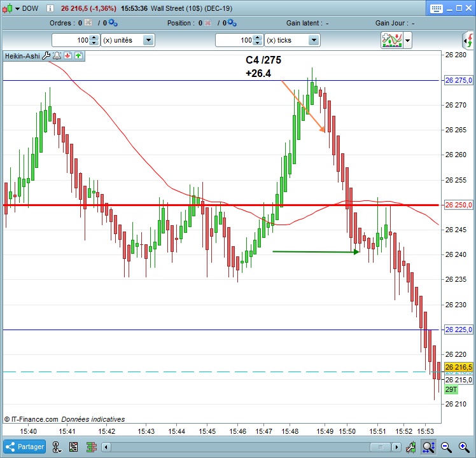Viewport: 476px width, 458px height.
Task: Click the Gain latent label
Action: (305, 23)
